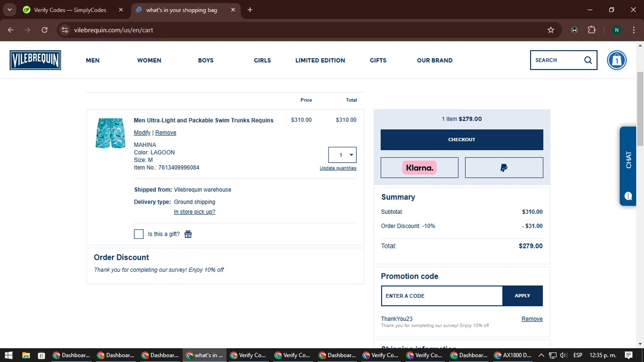The height and width of the screenshot is (362, 644).
Task: Open the WOMEN menu
Action: tap(149, 61)
